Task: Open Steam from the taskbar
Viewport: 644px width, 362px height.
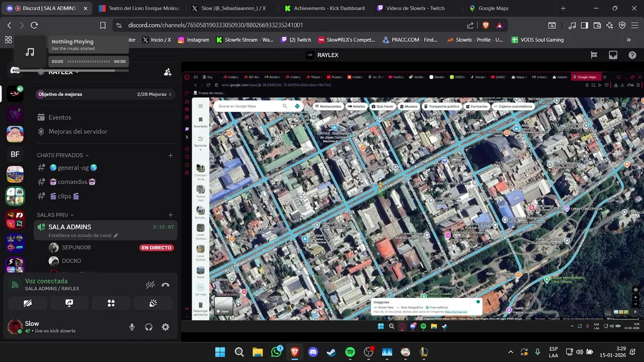Action: [x=331, y=352]
